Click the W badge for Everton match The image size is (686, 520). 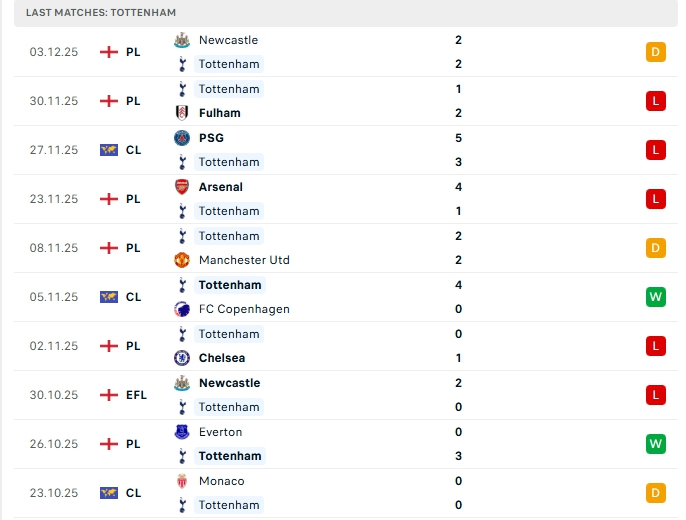click(656, 444)
